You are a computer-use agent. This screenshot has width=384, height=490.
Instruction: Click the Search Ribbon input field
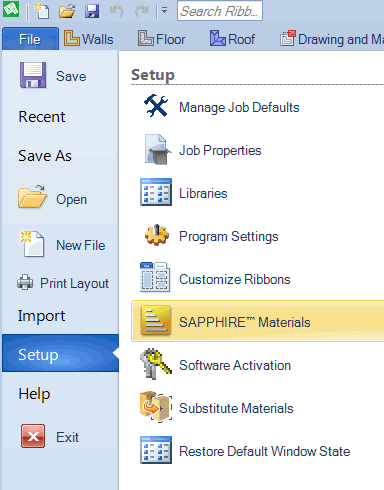click(220, 11)
